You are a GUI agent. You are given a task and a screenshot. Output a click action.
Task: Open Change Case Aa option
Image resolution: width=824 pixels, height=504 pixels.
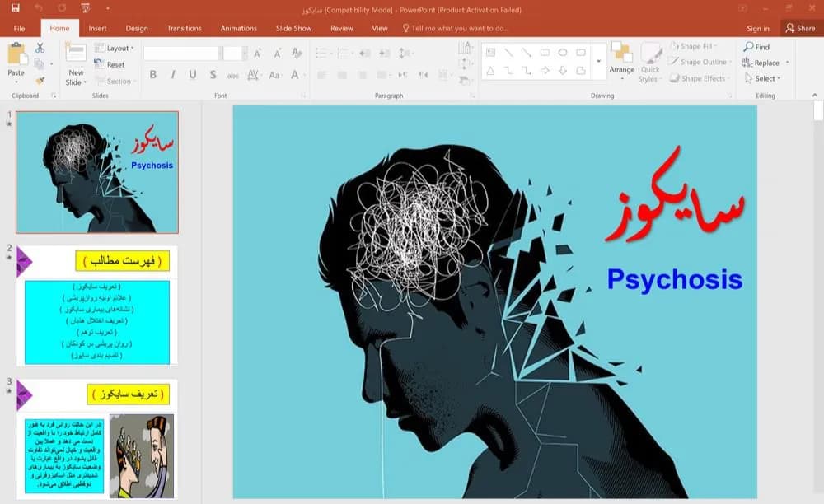275,75
